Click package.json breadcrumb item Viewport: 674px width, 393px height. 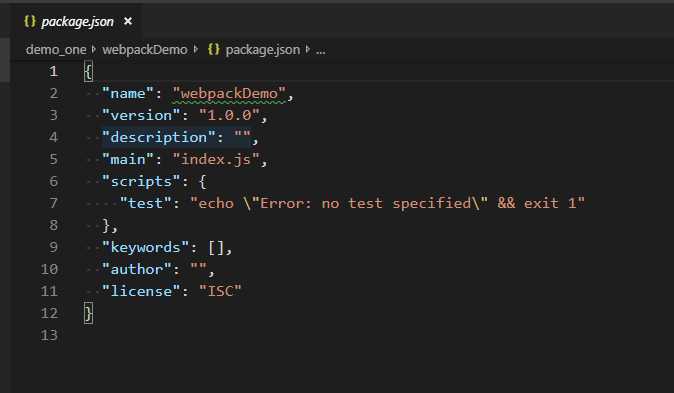click(263, 50)
